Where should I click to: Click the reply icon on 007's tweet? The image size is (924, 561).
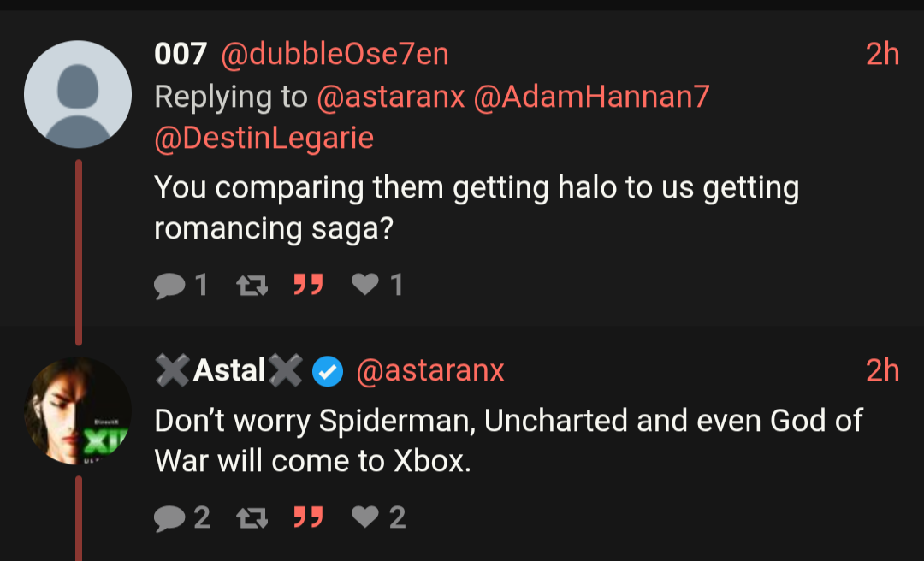click(x=170, y=284)
